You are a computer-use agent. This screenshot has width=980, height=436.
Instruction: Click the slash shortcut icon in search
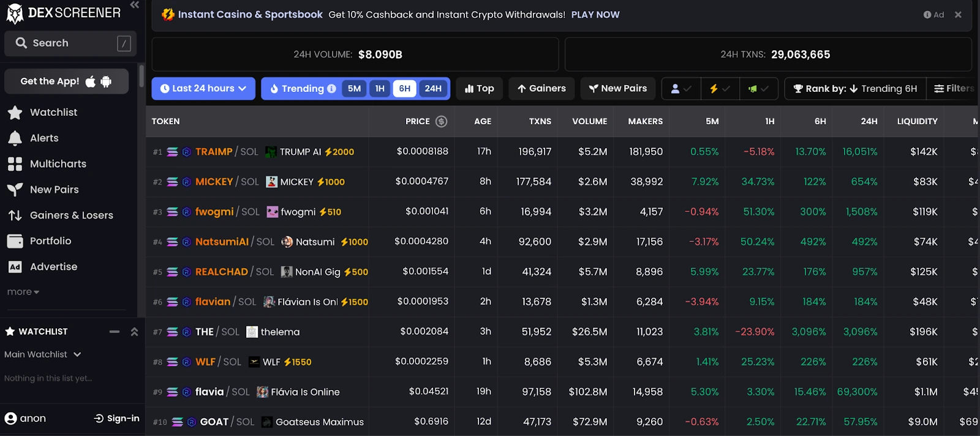click(x=124, y=43)
